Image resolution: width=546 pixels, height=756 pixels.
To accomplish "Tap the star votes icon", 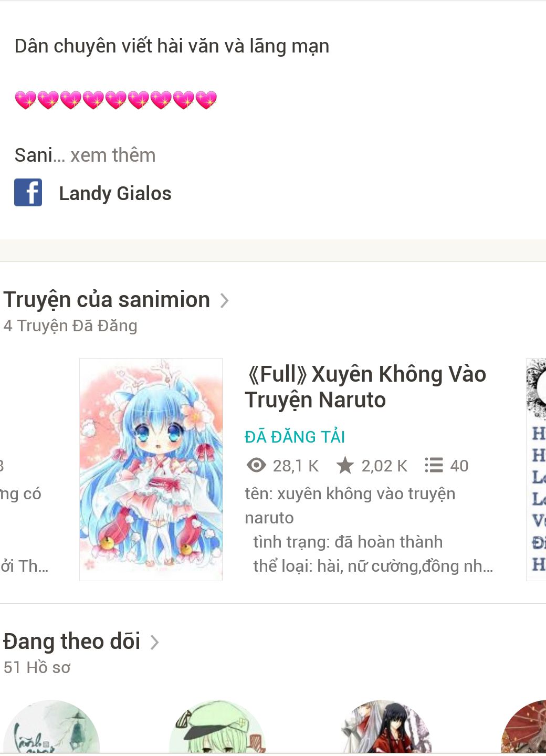I will [345, 465].
